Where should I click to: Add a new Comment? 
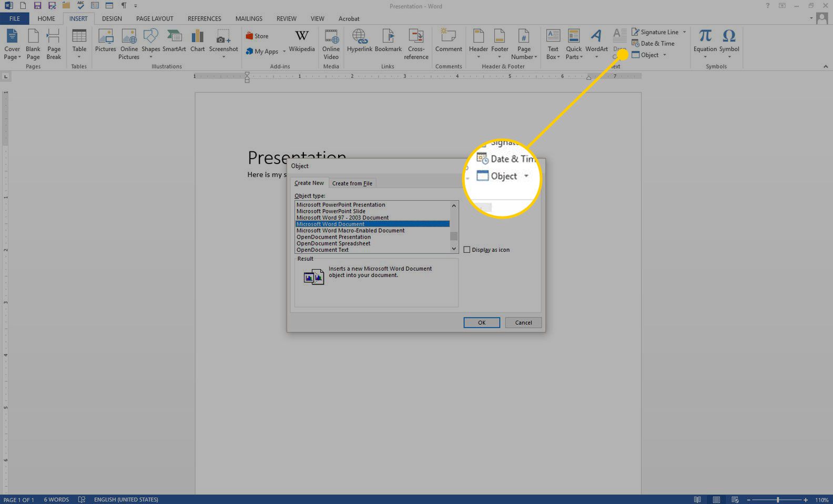click(x=449, y=41)
